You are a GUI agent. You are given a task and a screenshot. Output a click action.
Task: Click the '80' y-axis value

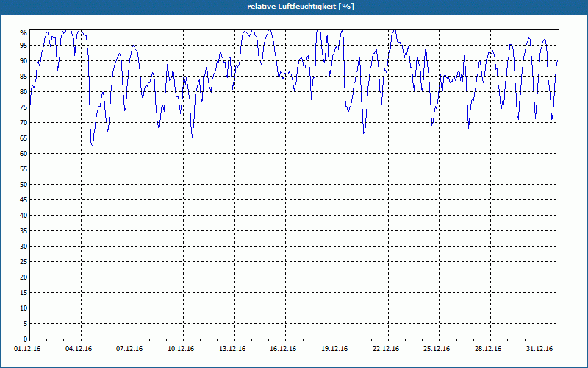(24, 91)
